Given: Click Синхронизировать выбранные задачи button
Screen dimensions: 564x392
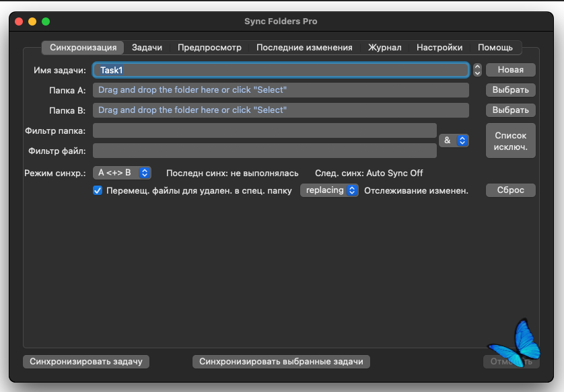Looking at the screenshot, I should [x=281, y=362].
